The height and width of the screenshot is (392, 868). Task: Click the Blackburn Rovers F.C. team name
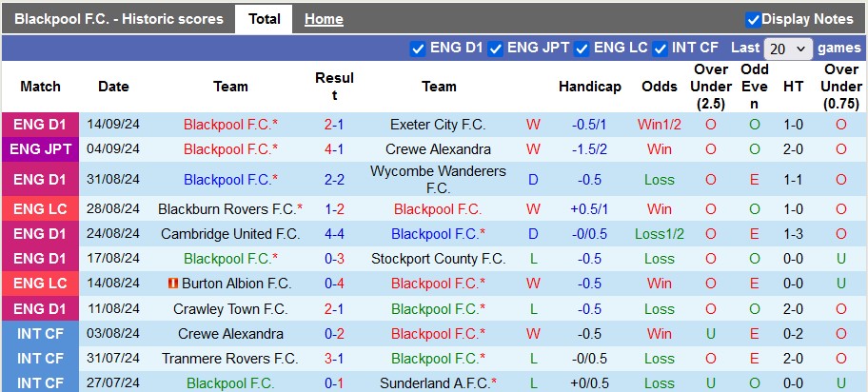tap(230, 209)
